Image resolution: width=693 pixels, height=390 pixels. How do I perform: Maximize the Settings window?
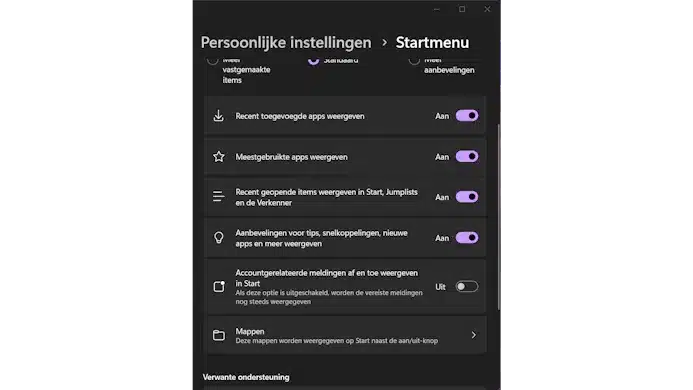(x=462, y=9)
